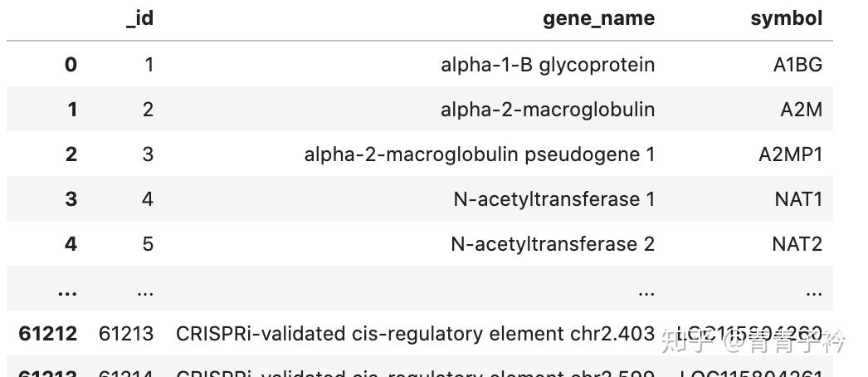Viewport: 868px width, 377px height.
Task: Click the N-acetyltransferase 2 cell
Action: tap(553, 243)
